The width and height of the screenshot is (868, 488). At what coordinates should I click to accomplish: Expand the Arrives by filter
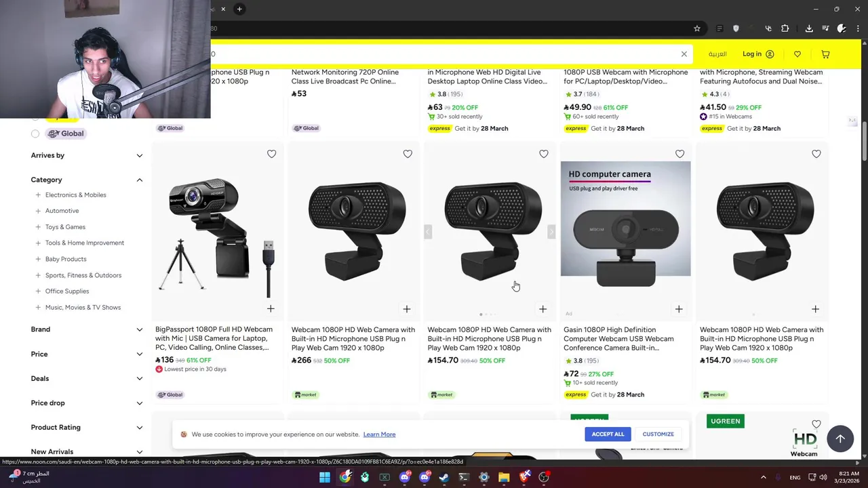[87, 155]
